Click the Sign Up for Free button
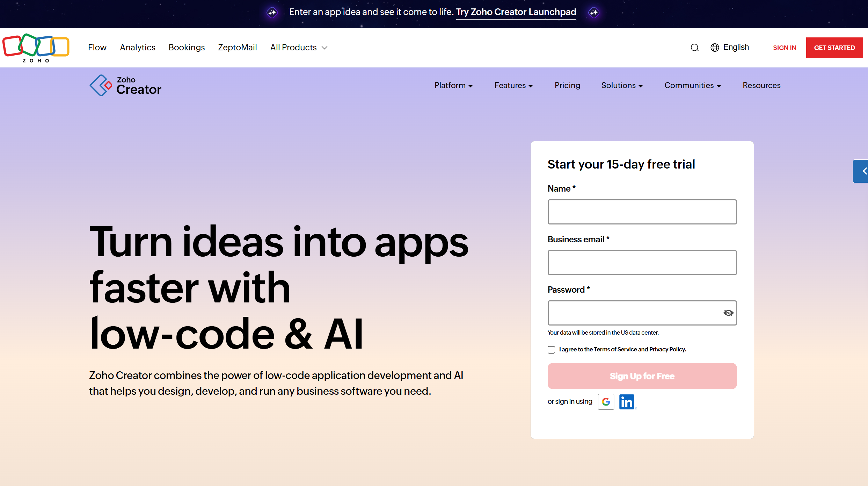Viewport: 868px width, 486px height. (x=642, y=376)
